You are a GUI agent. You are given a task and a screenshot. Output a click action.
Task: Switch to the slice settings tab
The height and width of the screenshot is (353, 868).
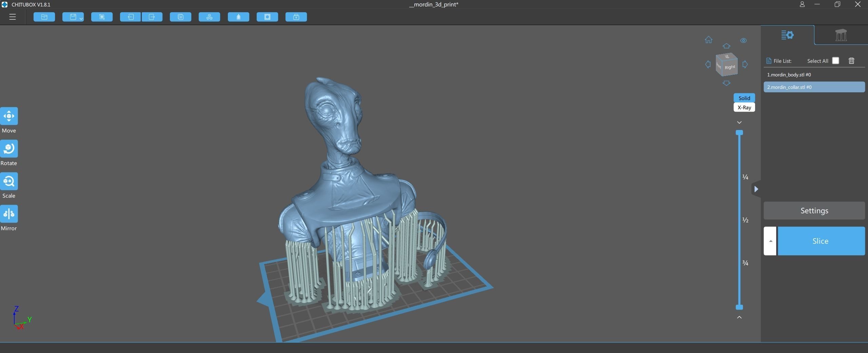coord(787,35)
